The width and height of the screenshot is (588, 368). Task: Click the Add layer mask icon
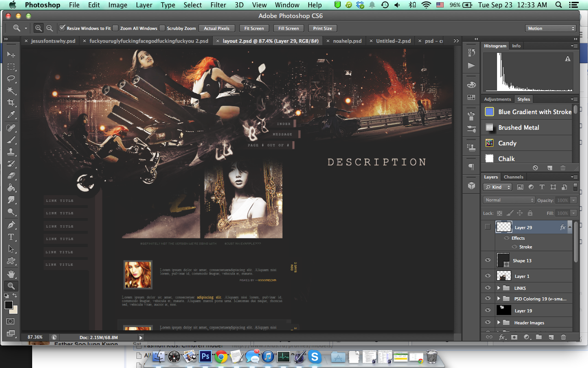pyautogui.click(x=514, y=337)
